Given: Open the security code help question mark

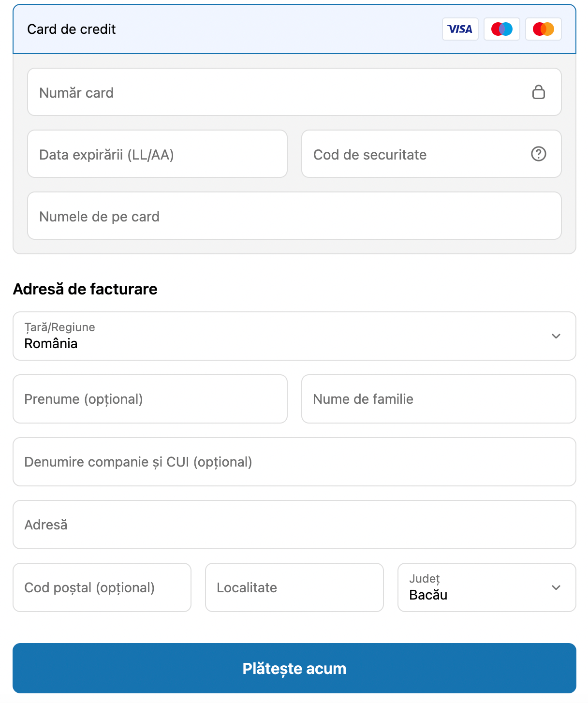Looking at the screenshot, I should click(x=538, y=154).
